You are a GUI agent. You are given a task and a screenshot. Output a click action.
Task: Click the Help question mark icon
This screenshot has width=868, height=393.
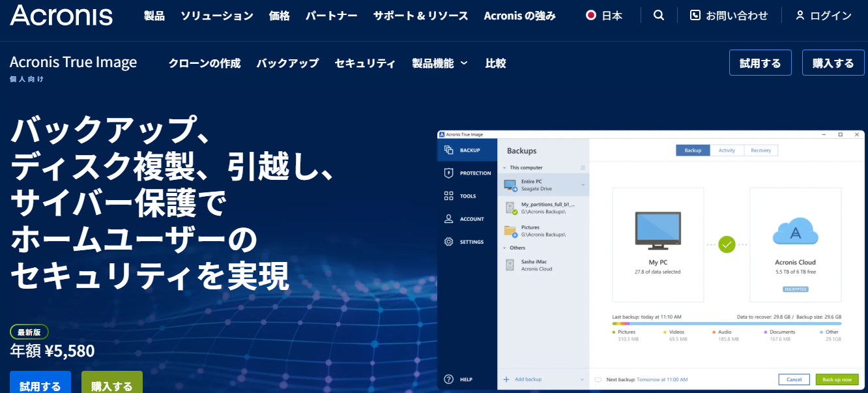tap(448, 379)
